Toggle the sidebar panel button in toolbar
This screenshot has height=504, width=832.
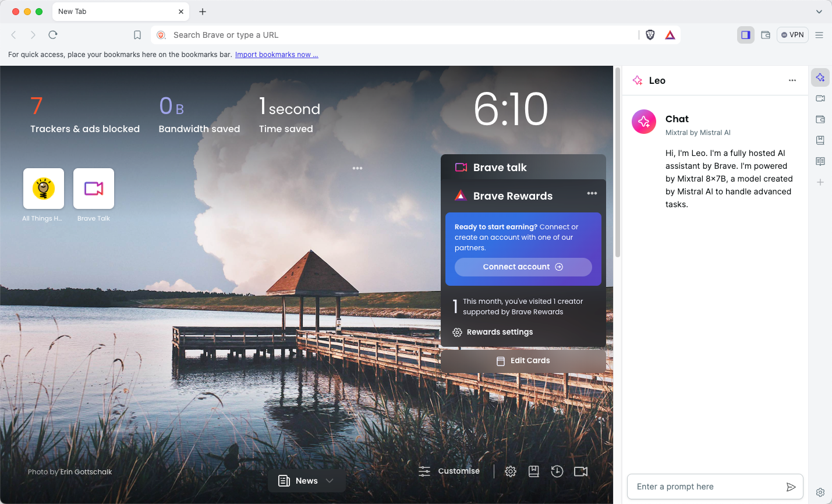pos(746,35)
